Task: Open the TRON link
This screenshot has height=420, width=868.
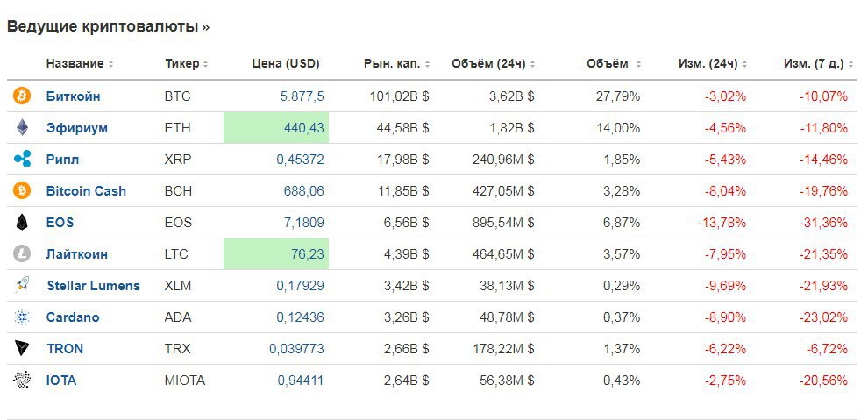Action: [65, 349]
